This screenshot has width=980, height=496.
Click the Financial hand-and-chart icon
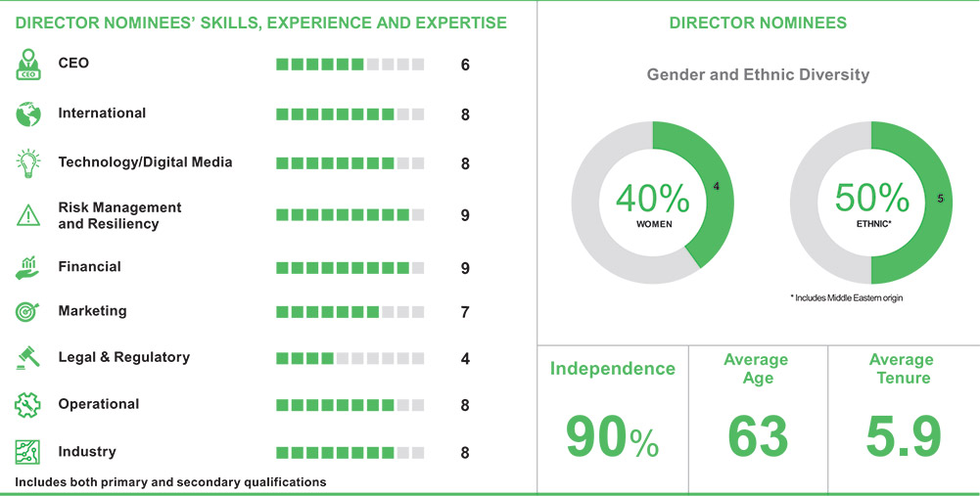[x=27, y=267]
